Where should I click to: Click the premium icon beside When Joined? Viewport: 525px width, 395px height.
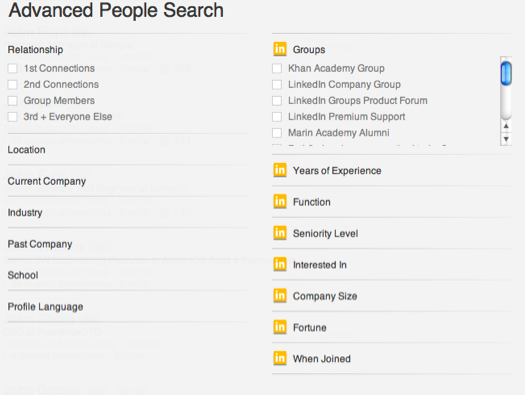tap(280, 359)
